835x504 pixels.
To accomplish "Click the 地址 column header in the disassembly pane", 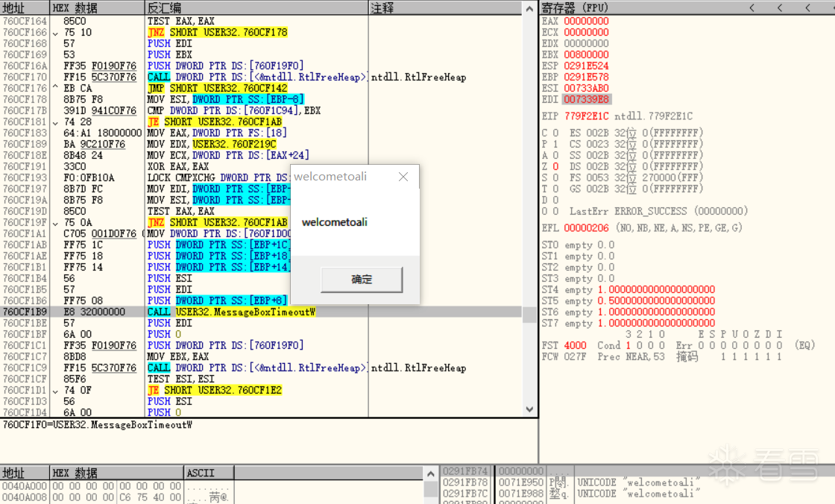I will 25,7.
